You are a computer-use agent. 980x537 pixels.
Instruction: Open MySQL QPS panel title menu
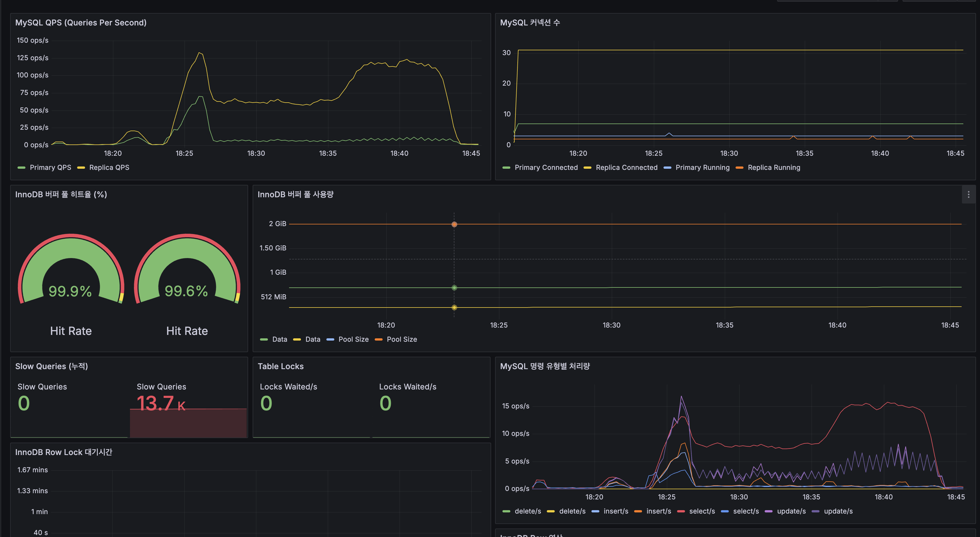coord(81,23)
